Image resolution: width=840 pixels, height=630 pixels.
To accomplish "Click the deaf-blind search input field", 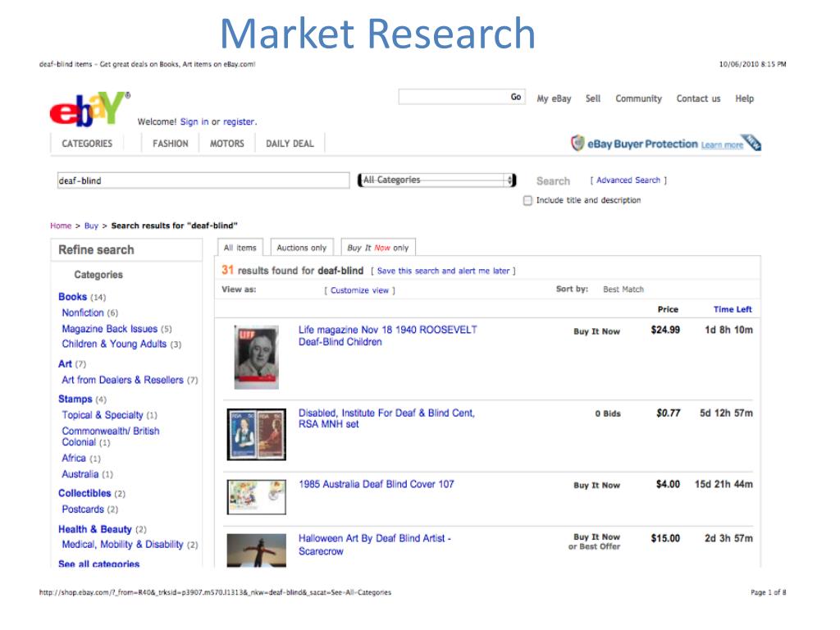I will [x=203, y=180].
